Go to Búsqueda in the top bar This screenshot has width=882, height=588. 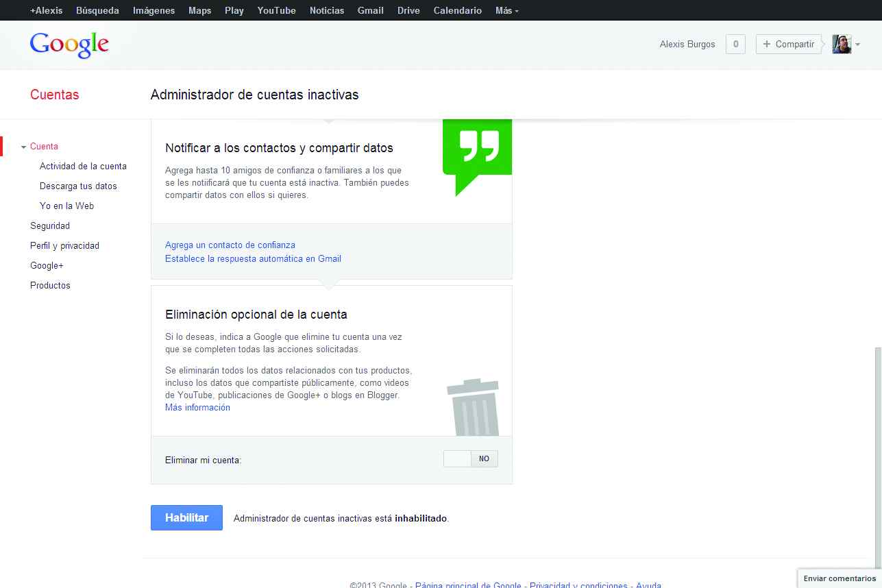point(97,10)
